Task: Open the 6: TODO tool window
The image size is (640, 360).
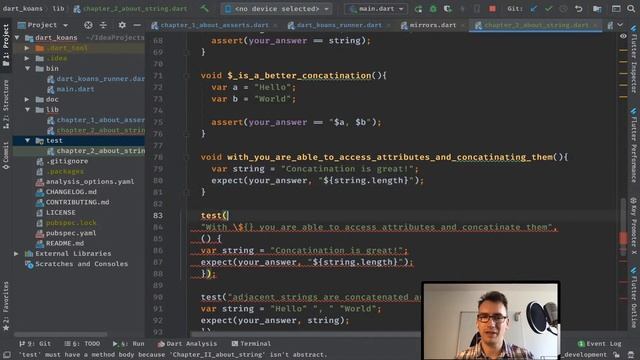Action: (82, 344)
